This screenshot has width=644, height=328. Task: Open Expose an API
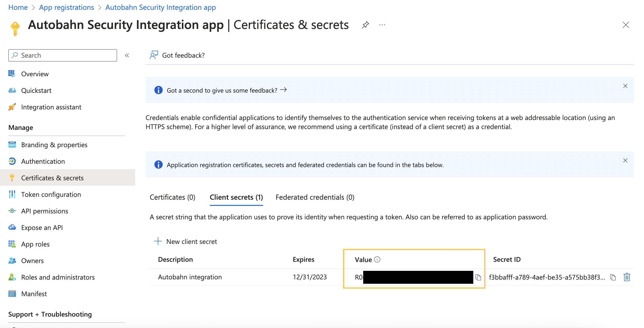[x=42, y=228]
